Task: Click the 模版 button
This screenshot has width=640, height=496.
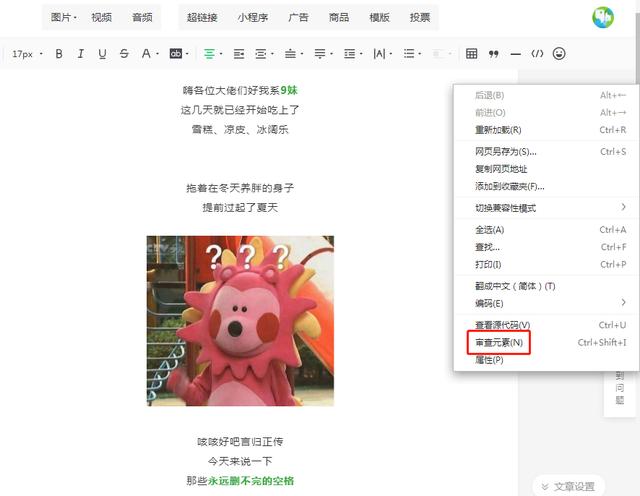Action: 379,18
